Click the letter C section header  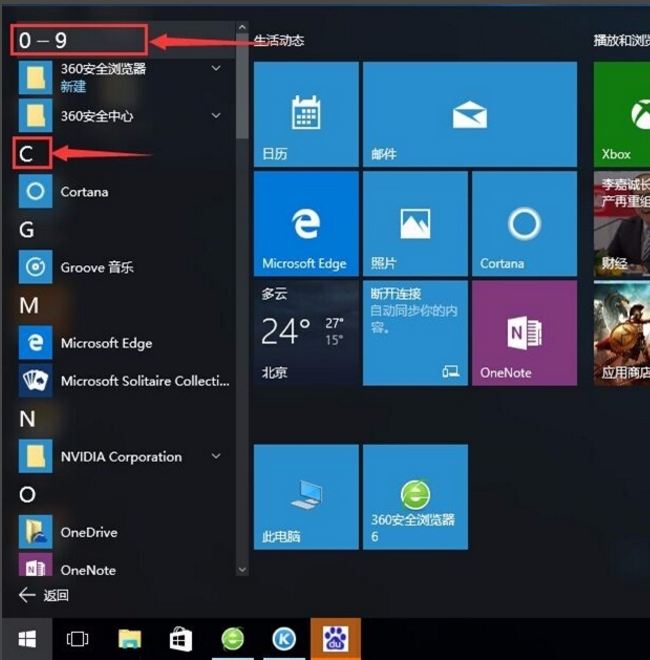(28, 154)
